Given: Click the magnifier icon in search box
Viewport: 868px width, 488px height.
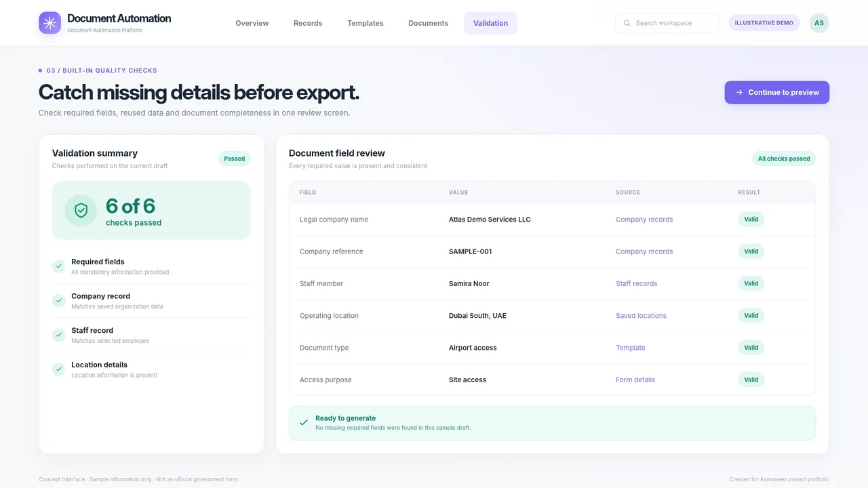Looking at the screenshot, I should coord(627,23).
